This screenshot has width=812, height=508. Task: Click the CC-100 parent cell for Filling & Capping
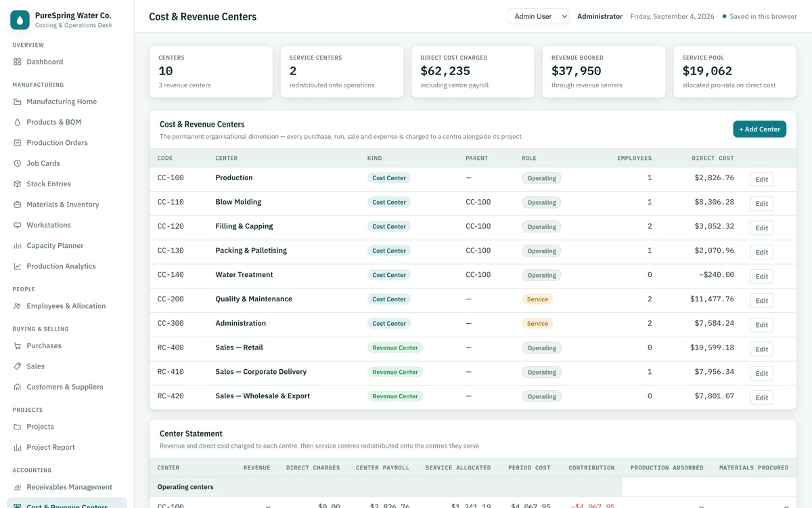coord(478,226)
